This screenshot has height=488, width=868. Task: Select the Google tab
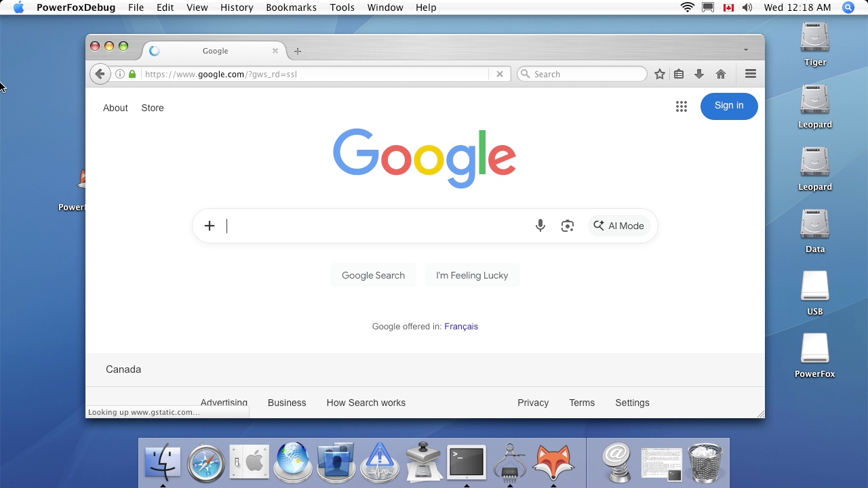coord(215,51)
